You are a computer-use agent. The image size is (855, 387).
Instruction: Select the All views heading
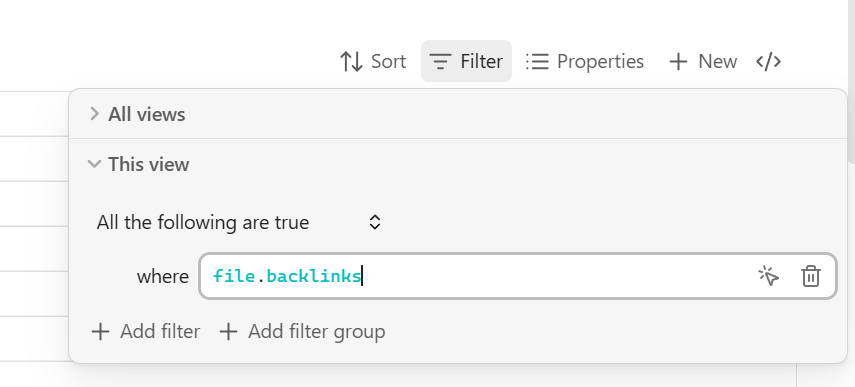click(x=146, y=114)
